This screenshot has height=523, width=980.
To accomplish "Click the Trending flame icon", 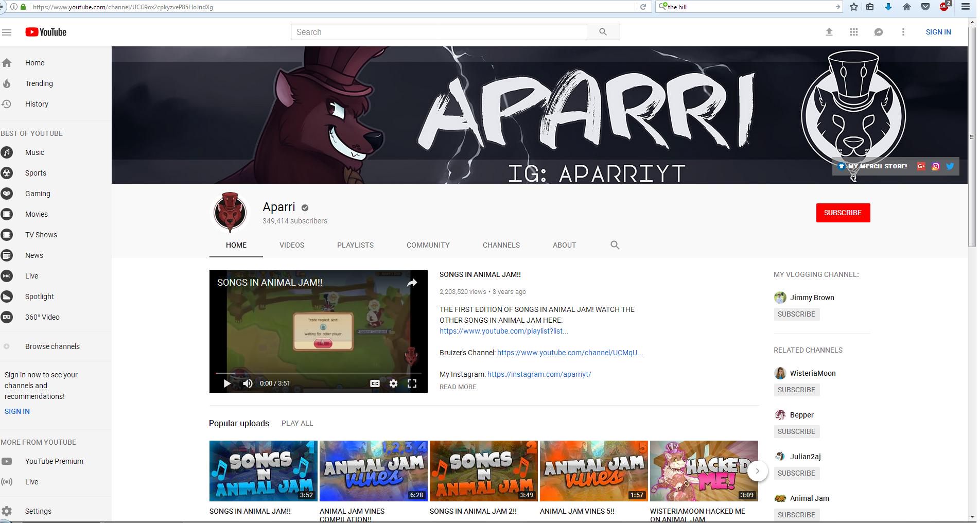I will pyautogui.click(x=7, y=83).
